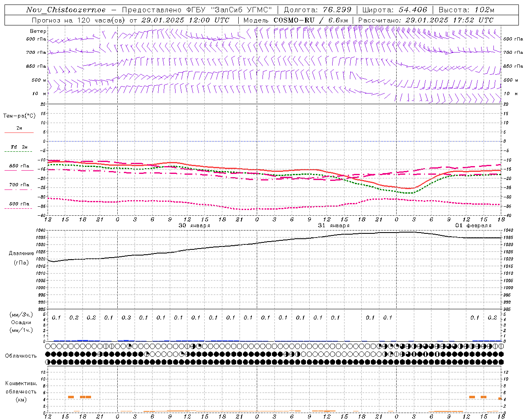Screen dimensions: 525x420
Task: Click the 500 м wind level label on the left
Action: click(39, 80)
